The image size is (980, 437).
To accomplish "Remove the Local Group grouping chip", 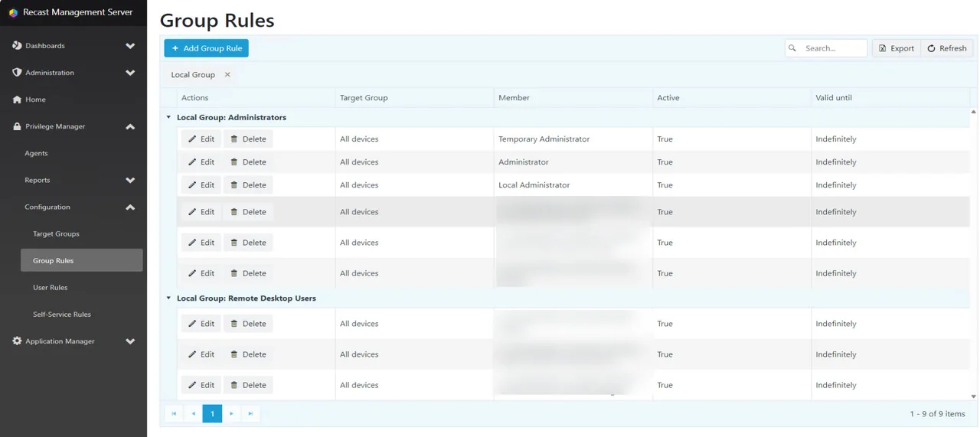I will point(227,75).
